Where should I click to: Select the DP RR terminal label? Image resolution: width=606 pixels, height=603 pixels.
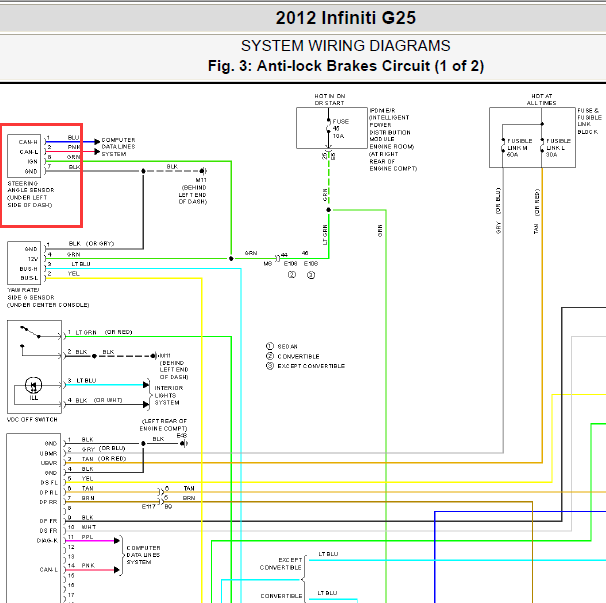point(49,502)
